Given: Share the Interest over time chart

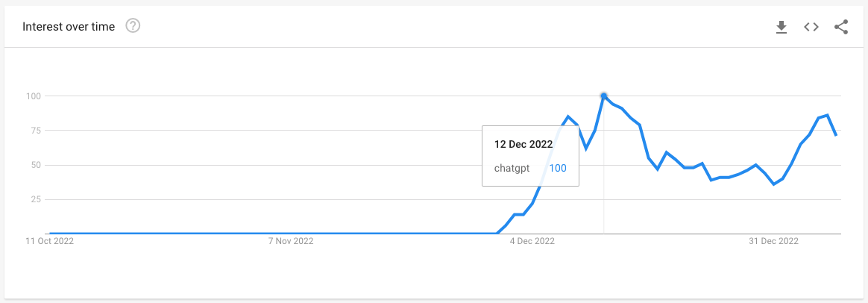Looking at the screenshot, I should (x=841, y=27).
